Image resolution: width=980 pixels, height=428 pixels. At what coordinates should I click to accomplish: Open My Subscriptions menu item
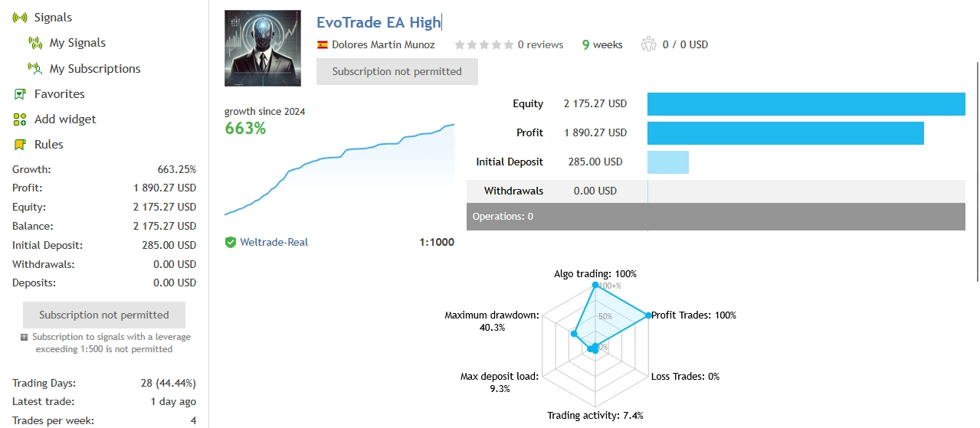[95, 68]
